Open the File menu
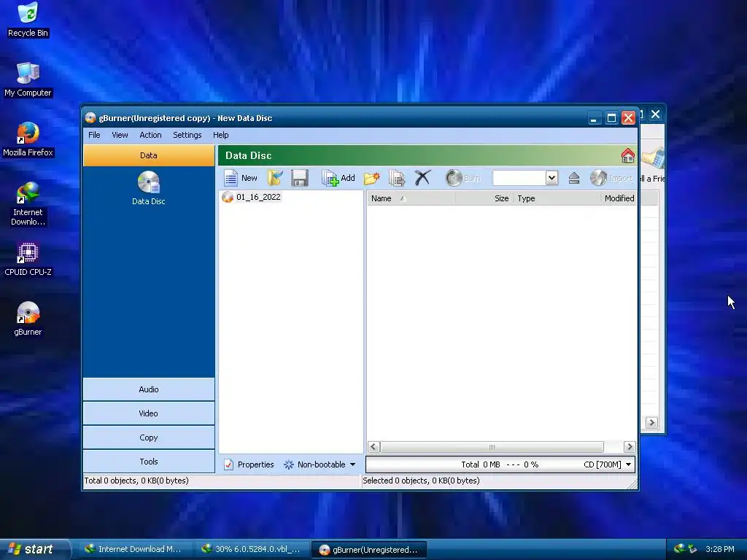 (94, 135)
